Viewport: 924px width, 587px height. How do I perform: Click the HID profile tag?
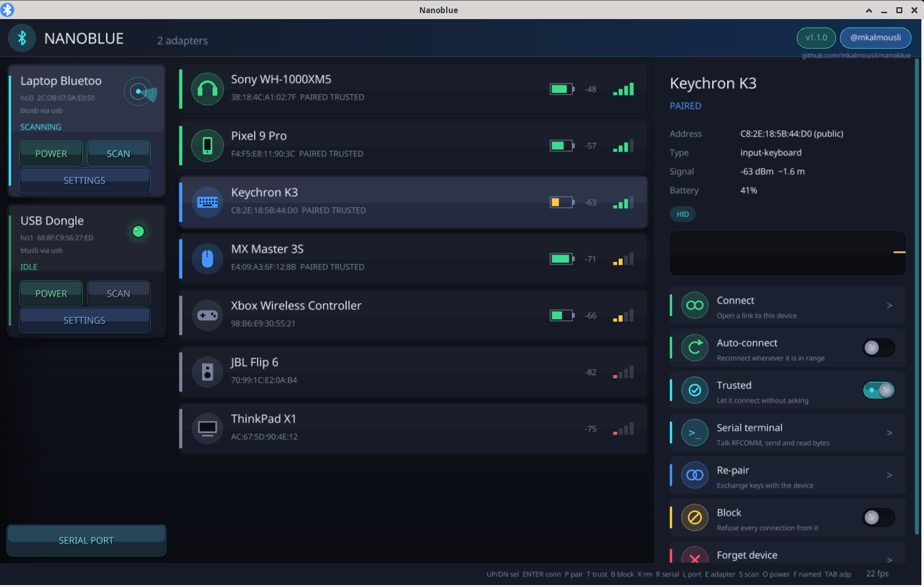(x=682, y=214)
